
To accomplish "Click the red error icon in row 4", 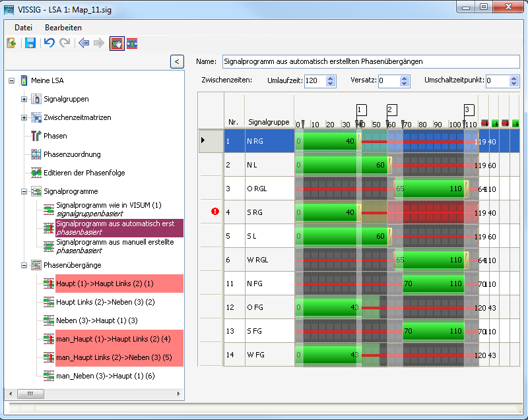I will coord(214,212).
